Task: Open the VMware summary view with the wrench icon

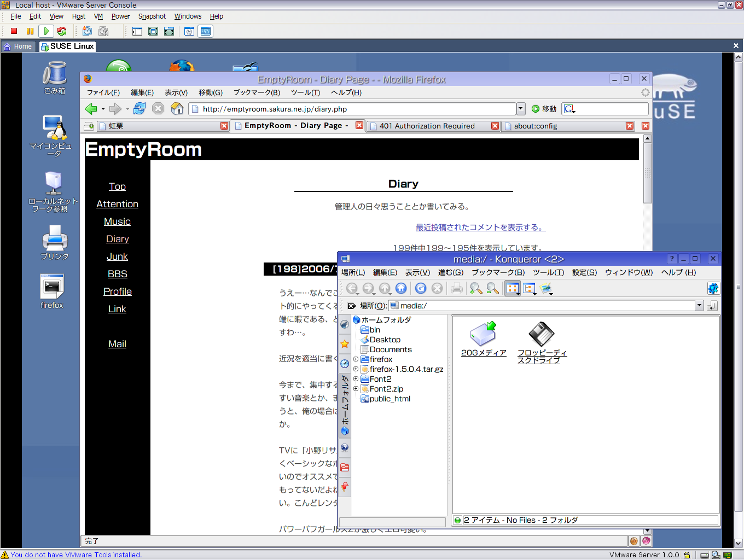Action: (189, 31)
